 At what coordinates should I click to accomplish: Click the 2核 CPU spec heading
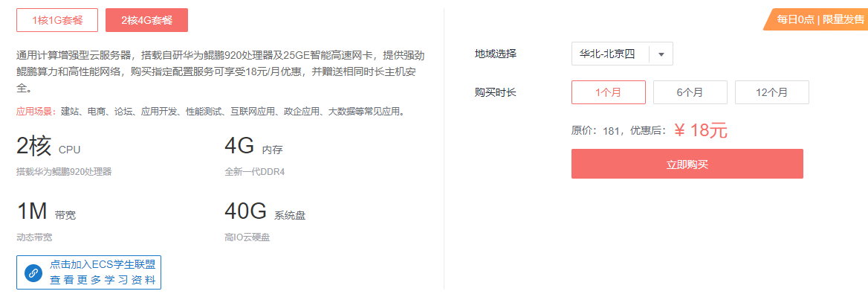point(49,147)
